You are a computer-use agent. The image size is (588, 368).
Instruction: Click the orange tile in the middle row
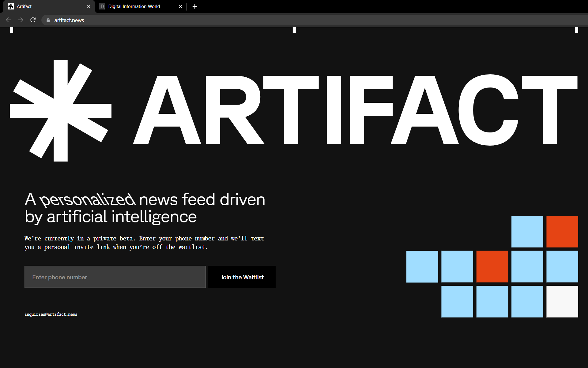pos(492,266)
